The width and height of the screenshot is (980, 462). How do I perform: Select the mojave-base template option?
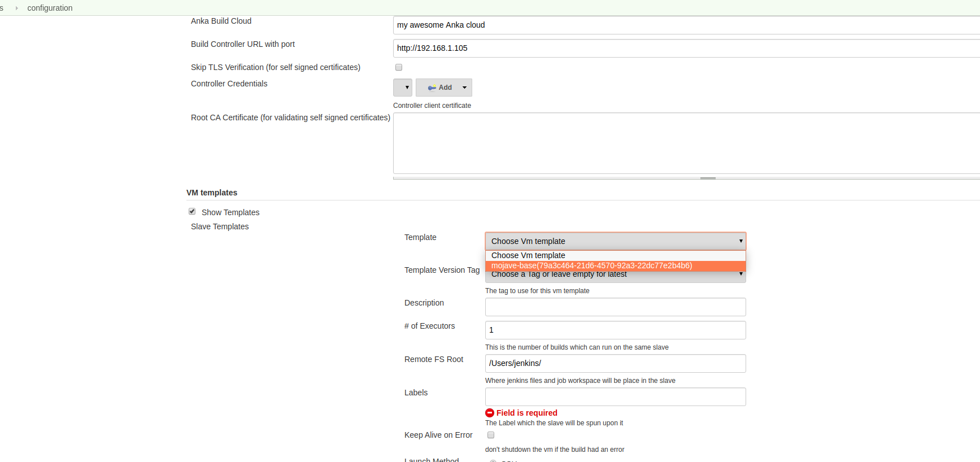tap(591, 266)
